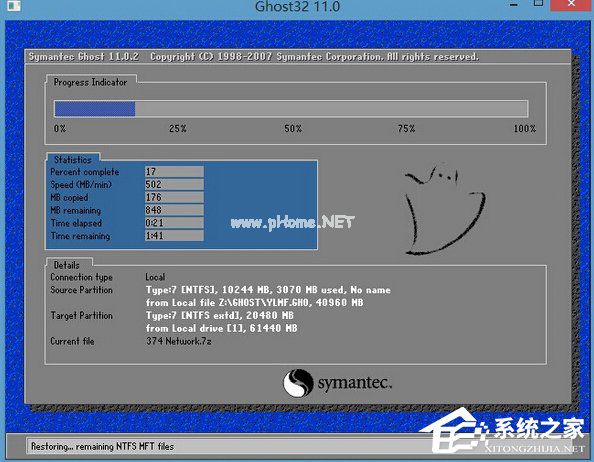
Task: Click the 75% progress marker
Action: (406, 129)
